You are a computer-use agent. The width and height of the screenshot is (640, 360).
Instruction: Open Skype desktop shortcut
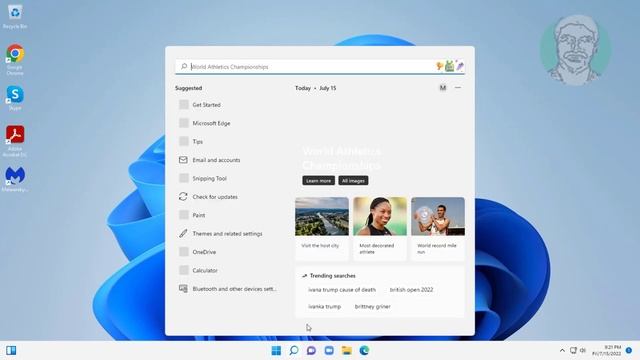[15, 98]
